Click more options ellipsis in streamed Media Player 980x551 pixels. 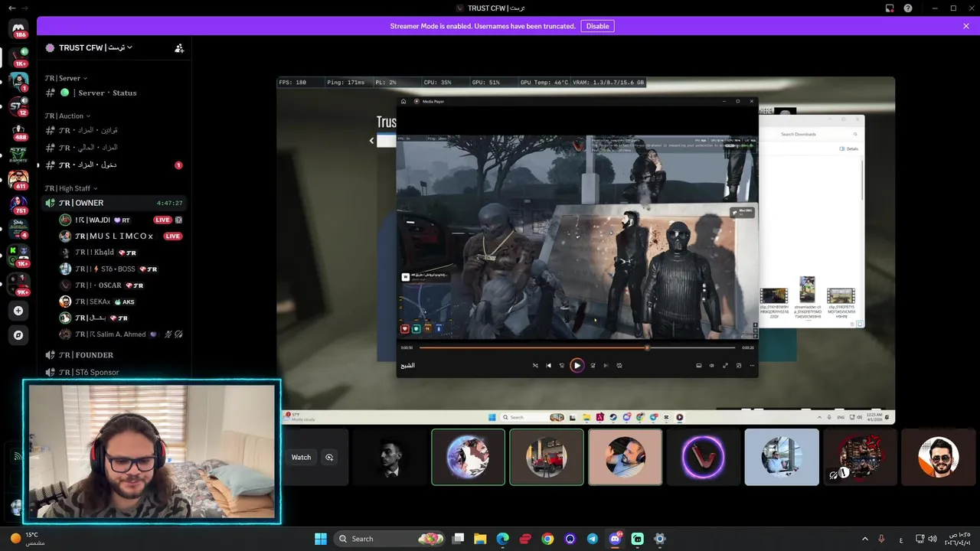[x=753, y=365]
